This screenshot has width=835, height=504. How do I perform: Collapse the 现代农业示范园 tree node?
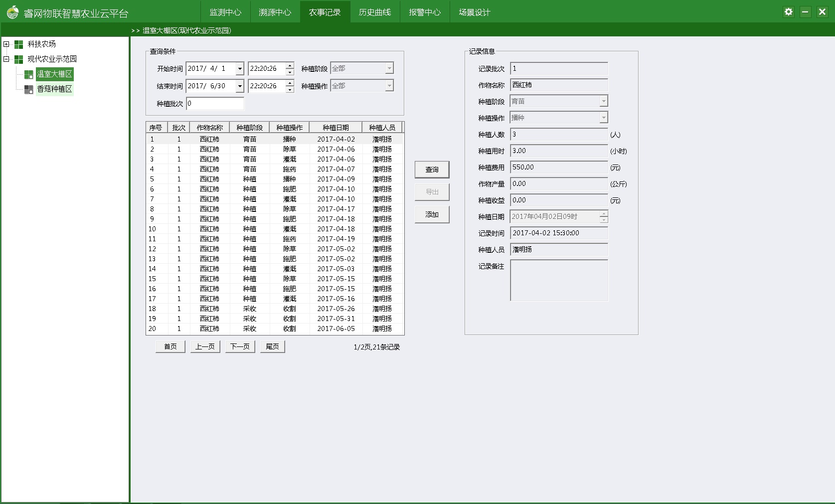(6, 59)
